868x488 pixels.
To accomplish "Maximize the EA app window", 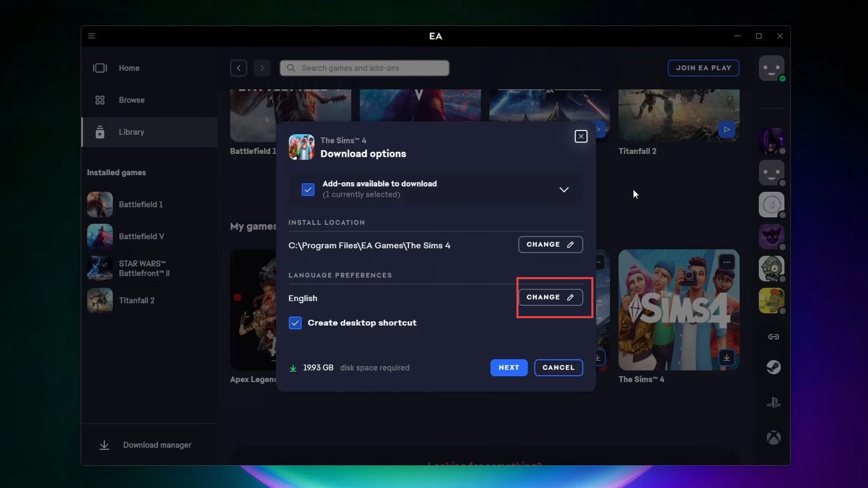I will pyautogui.click(x=759, y=36).
